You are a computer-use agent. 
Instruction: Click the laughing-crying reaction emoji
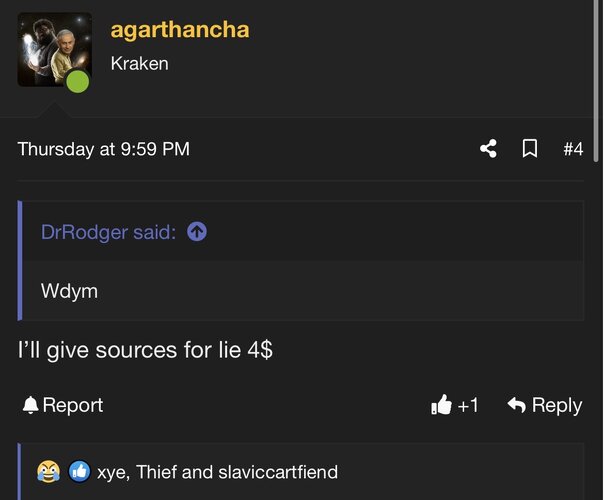point(48,471)
